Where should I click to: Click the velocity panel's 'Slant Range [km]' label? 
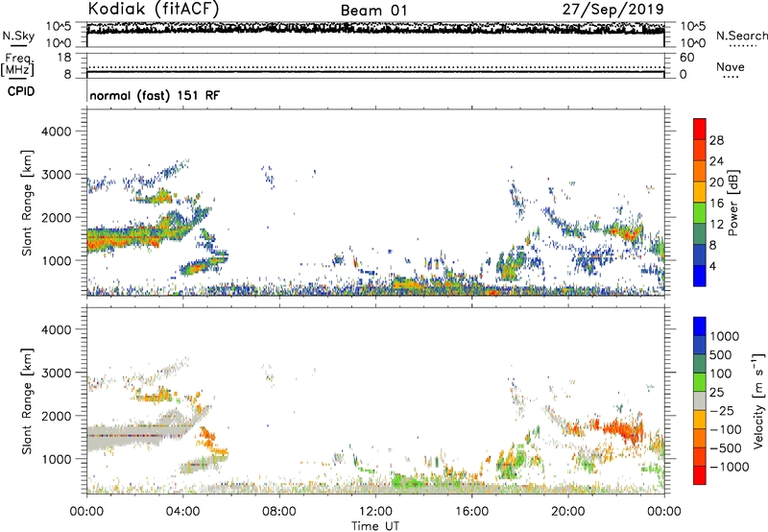pyautogui.click(x=27, y=401)
